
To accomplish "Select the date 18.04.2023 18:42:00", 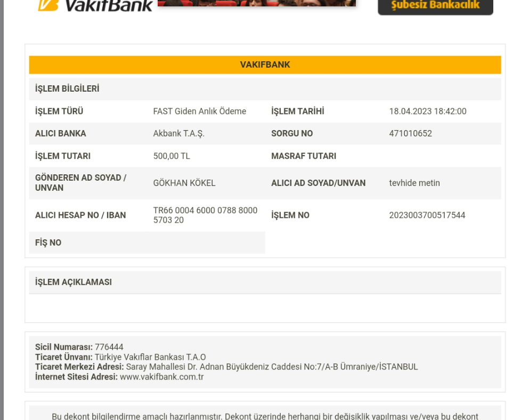I will click(428, 111).
